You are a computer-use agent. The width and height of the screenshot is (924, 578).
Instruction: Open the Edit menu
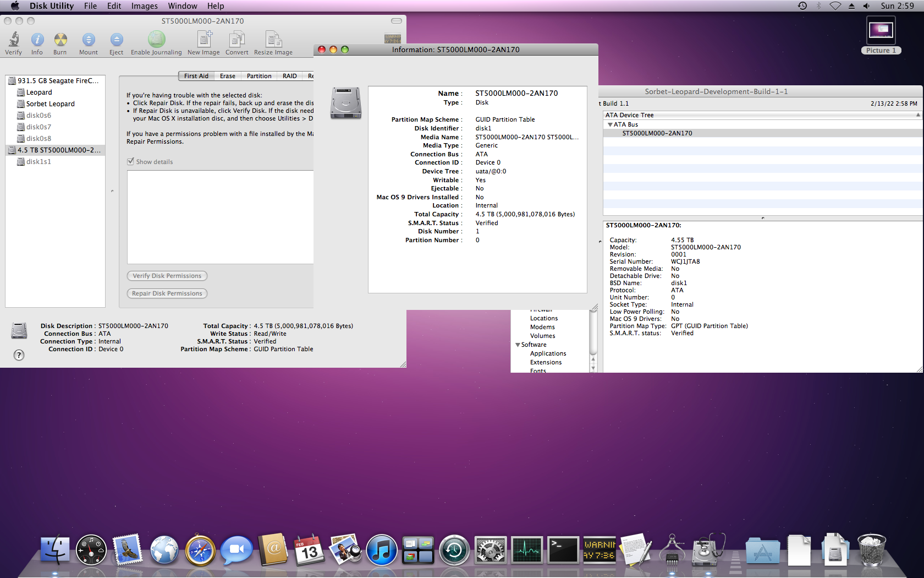point(114,6)
